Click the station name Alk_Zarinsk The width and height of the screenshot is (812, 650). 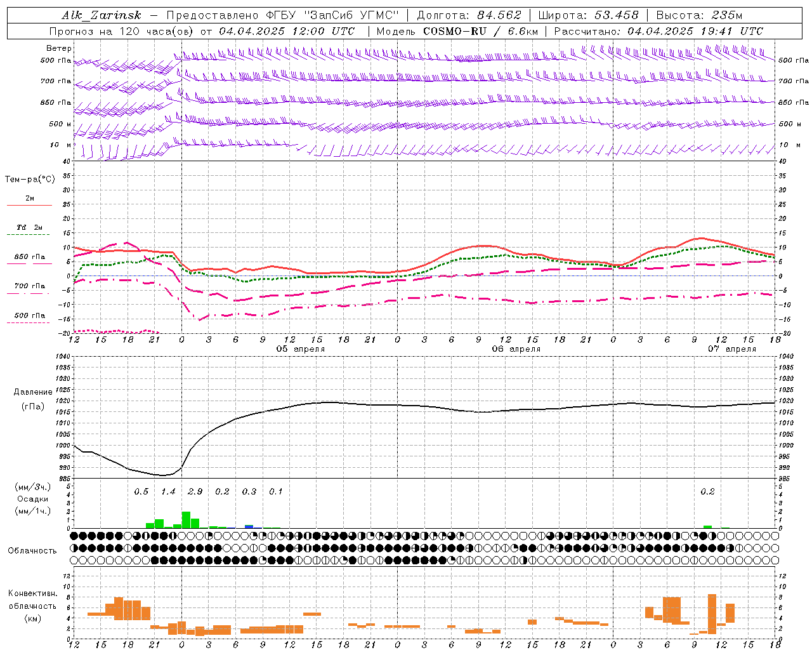tap(101, 15)
